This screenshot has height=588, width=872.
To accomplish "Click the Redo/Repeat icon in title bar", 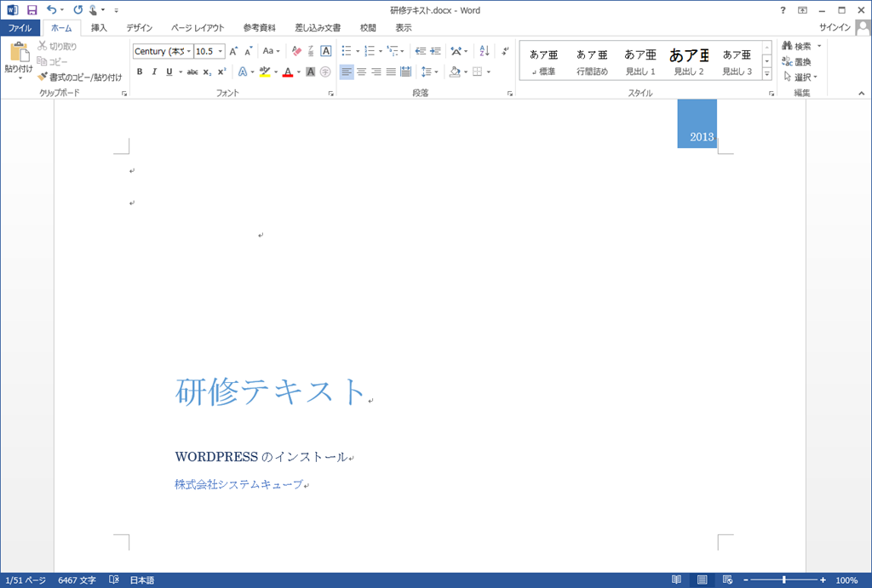I will pyautogui.click(x=77, y=10).
